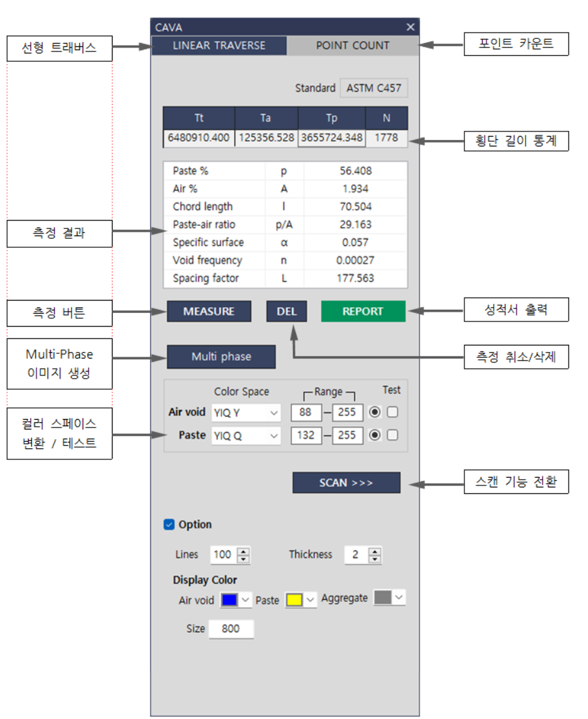Select the Specific surface result row

pyautogui.click(x=285, y=243)
